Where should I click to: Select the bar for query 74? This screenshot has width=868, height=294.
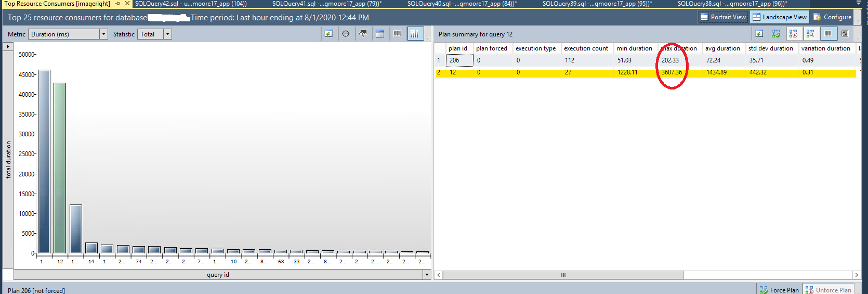pos(139,250)
